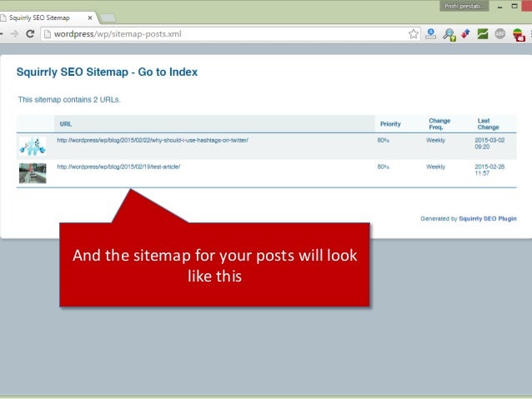Image resolution: width=532 pixels, height=399 pixels.
Task: Select Weekly in the test-article row
Action: tap(435, 167)
